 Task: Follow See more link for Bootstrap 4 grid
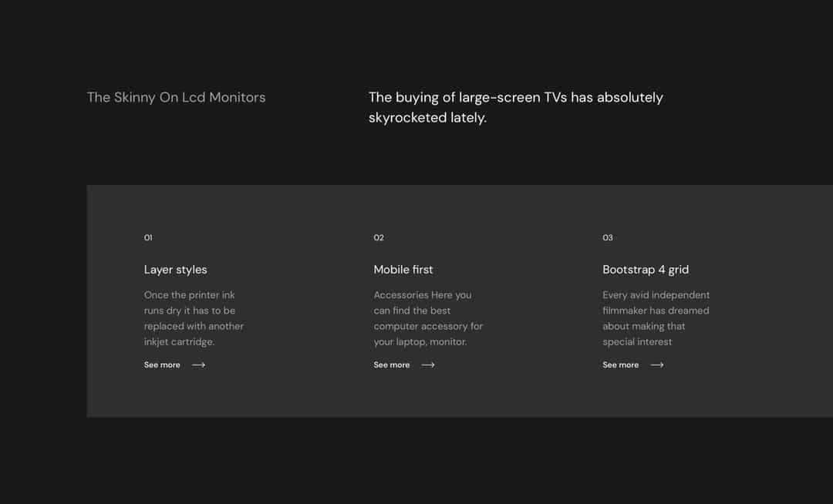[x=621, y=365]
